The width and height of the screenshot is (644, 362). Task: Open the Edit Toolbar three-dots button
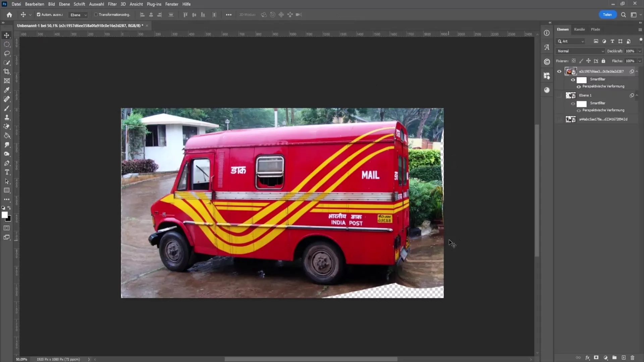click(7, 199)
